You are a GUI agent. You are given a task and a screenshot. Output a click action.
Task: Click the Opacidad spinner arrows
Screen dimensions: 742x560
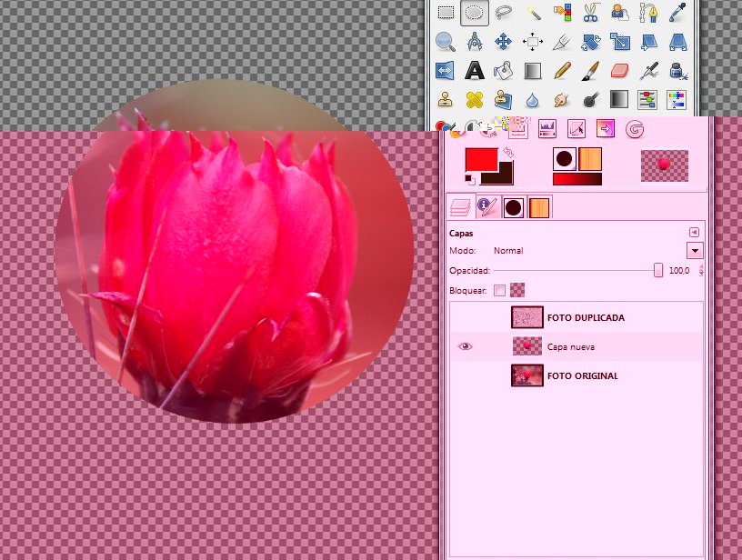click(x=701, y=271)
